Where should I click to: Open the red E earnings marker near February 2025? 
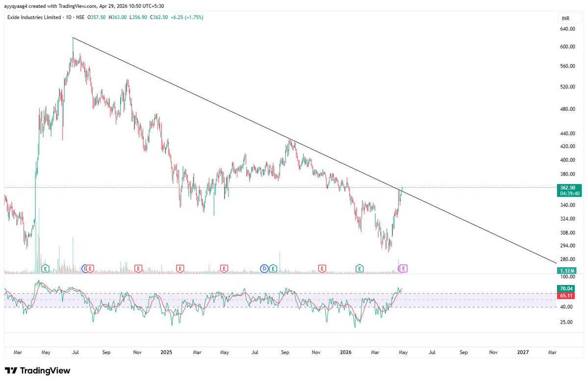click(180, 268)
